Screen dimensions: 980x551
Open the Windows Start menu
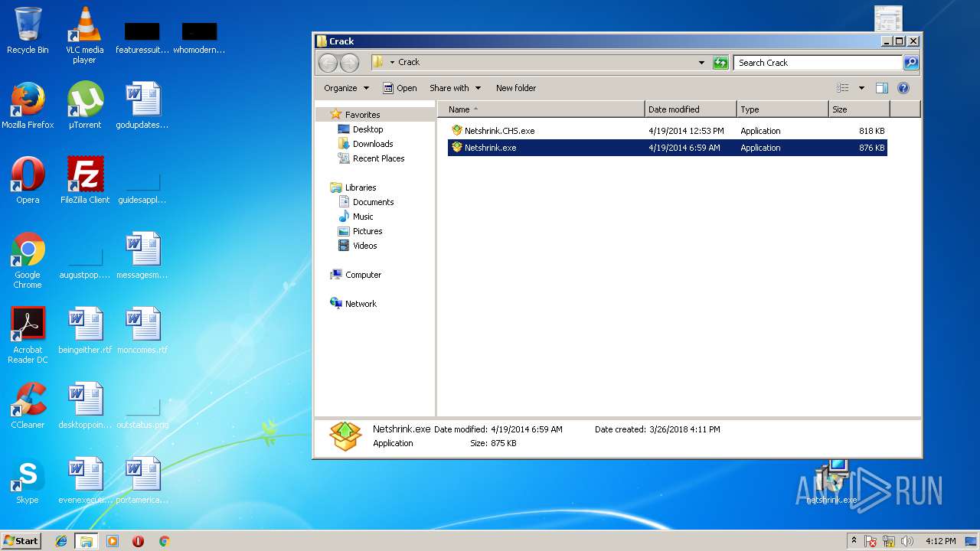coord(21,541)
